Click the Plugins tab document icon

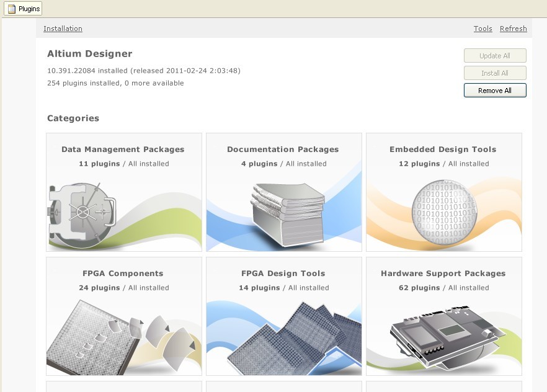pos(12,9)
